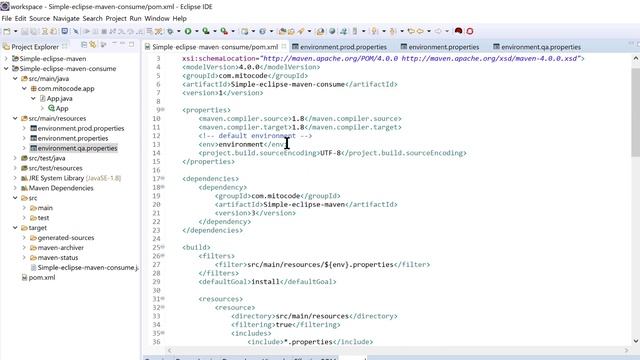
Task: Click the green Run button icon
Action: click(188, 31)
